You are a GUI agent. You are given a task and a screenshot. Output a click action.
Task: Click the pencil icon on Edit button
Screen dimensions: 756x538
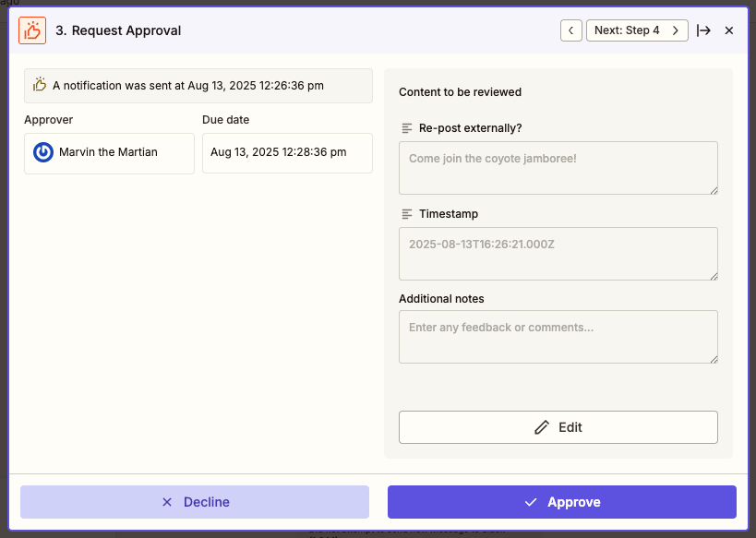coord(542,427)
